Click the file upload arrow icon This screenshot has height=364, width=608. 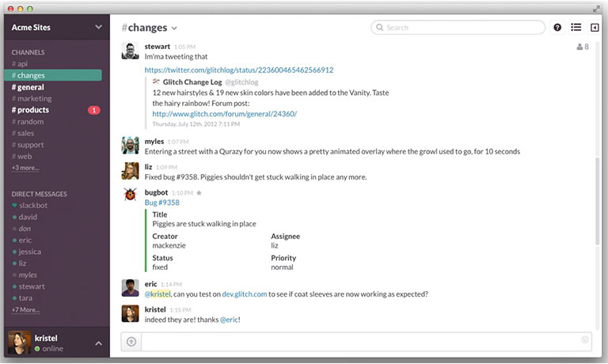(131, 342)
